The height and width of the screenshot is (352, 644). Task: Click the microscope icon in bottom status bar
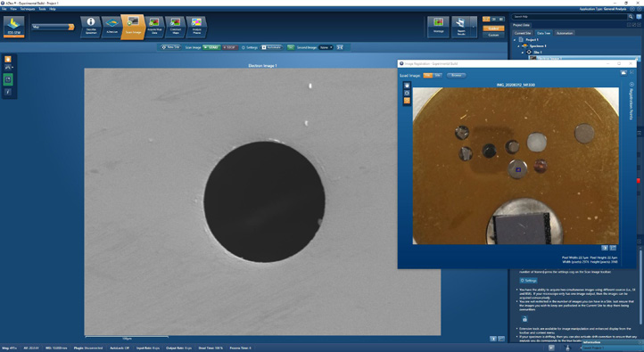(568, 348)
